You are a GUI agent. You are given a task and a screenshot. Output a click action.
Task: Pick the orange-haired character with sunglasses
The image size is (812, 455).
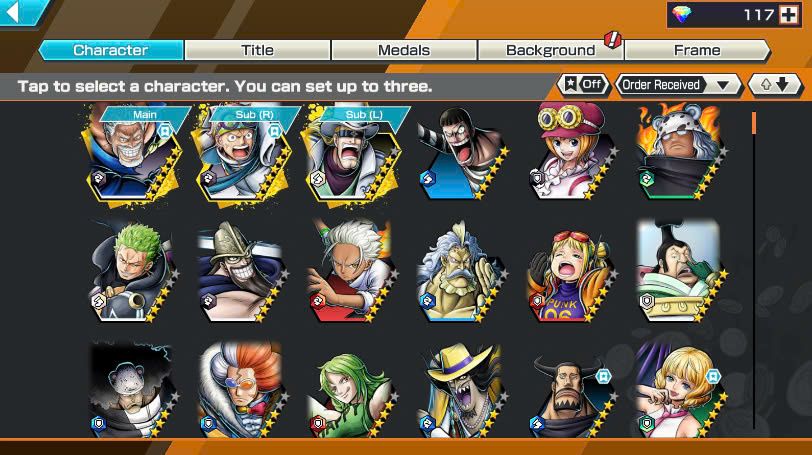[x=242, y=390]
